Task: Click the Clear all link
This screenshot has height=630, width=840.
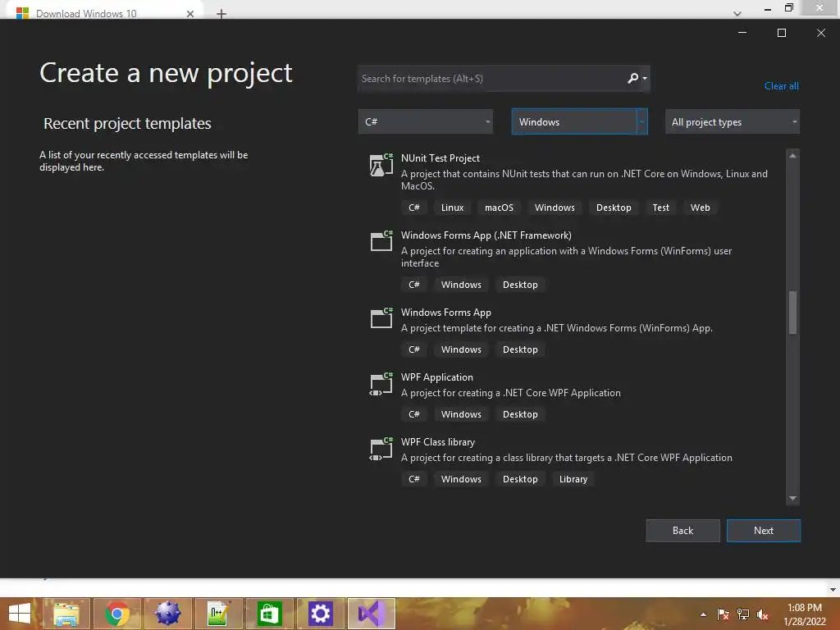Action: tap(781, 85)
